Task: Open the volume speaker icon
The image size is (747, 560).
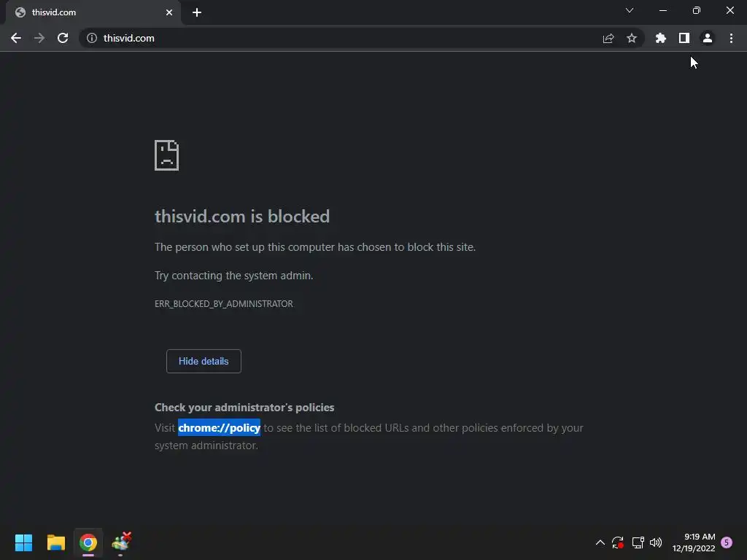Action: pyautogui.click(x=656, y=542)
